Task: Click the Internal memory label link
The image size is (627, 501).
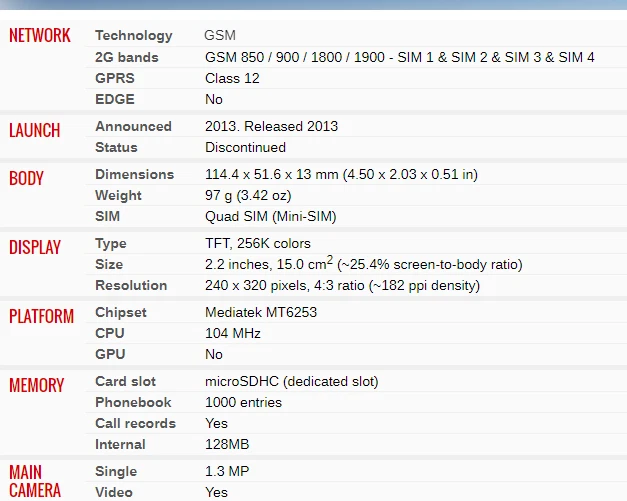Action: [120, 444]
